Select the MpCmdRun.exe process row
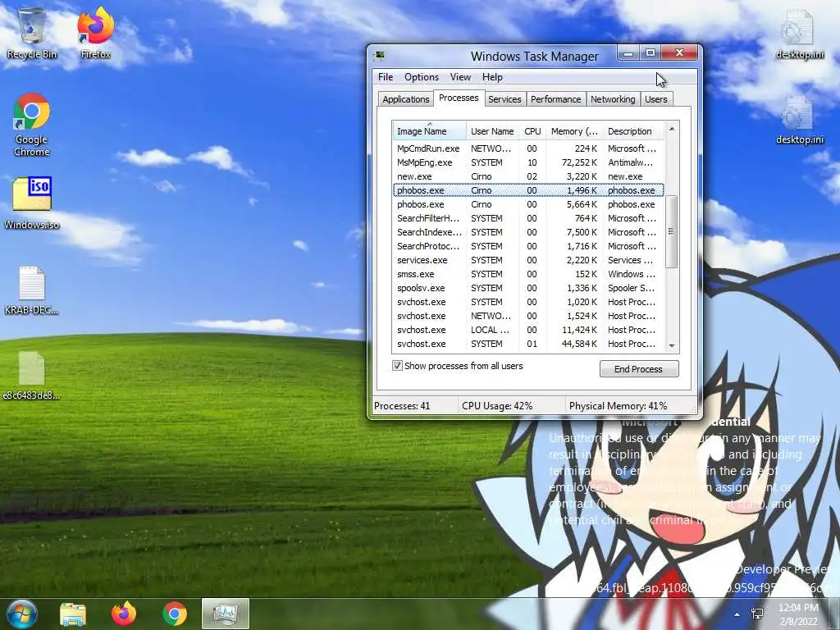This screenshot has width=840, height=630. tap(528, 148)
